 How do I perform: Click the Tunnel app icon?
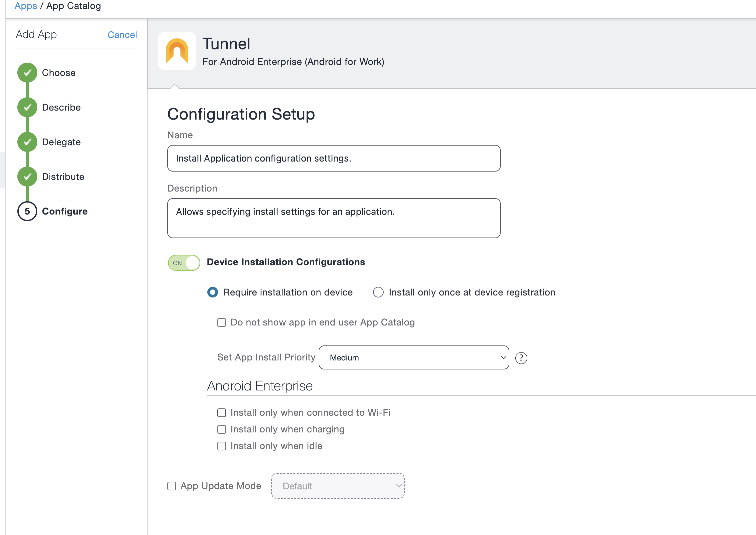click(177, 51)
